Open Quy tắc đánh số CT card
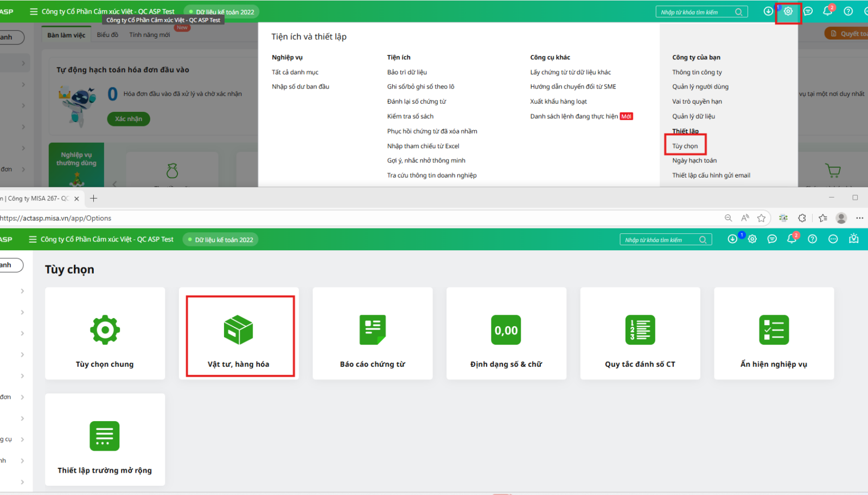 640,333
